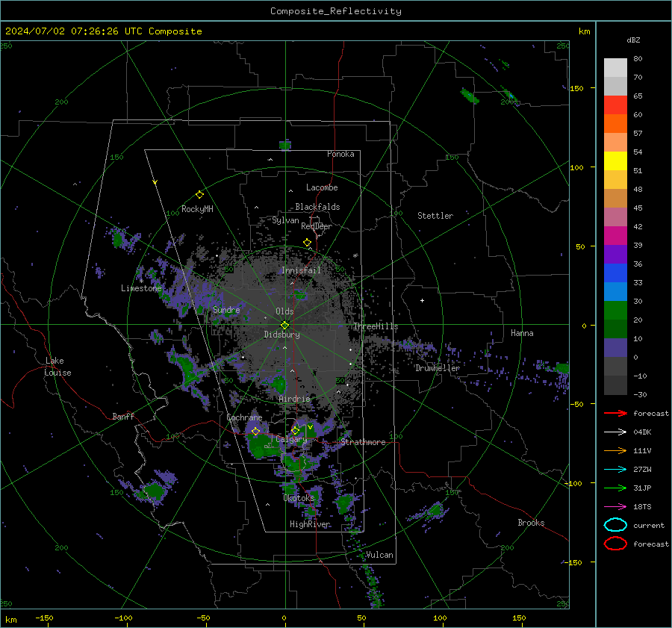Select the light gray 80 dBZ swatch

pyautogui.click(x=615, y=67)
